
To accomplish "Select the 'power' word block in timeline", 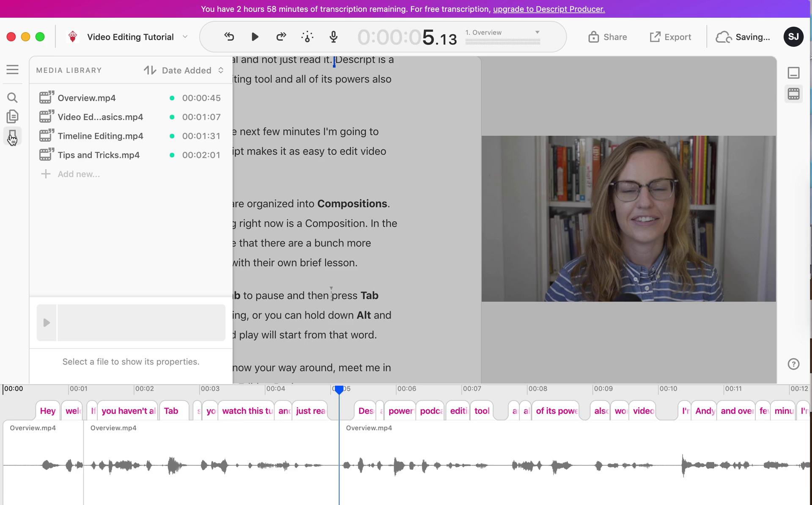I will click(400, 411).
